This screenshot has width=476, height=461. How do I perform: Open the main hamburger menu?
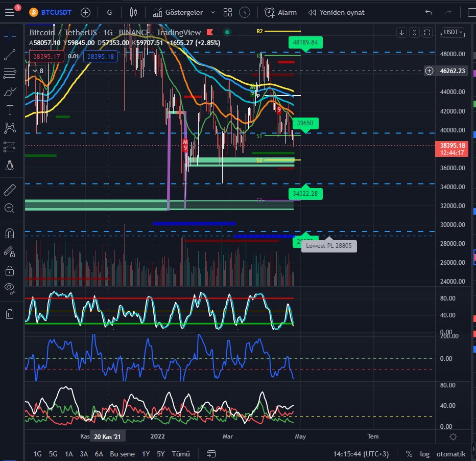click(x=10, y=12)
